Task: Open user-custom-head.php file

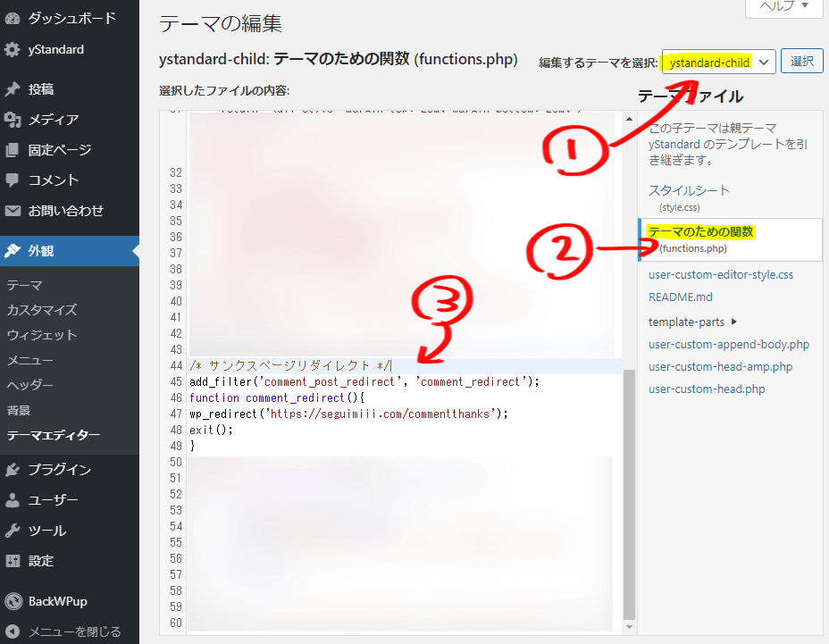Action: [x=707, y=389]
